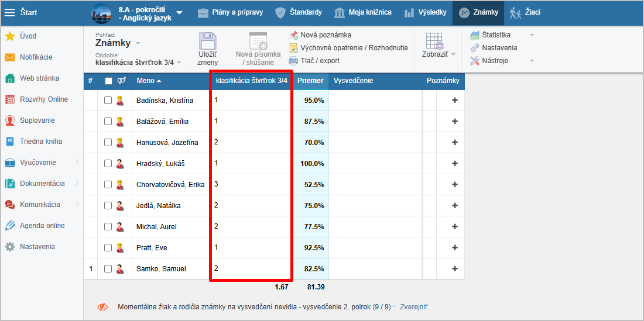Add note plus icon for Hradský, Lukáš

455,164
